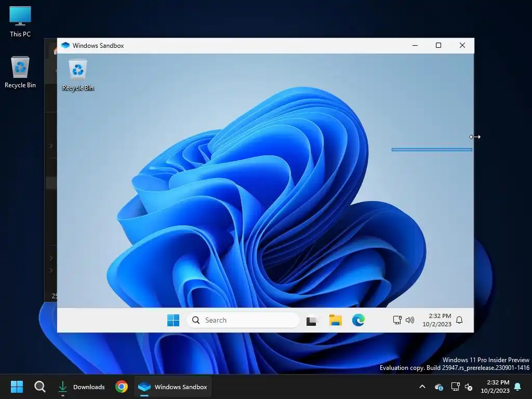Open Task View in the sandbox taskbar
532x399 pixels.
coord(312,320)
